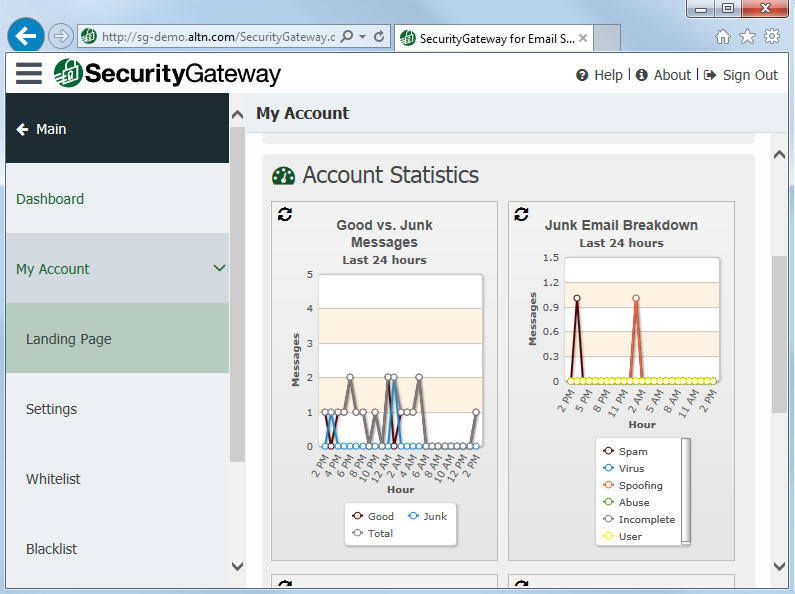The image size is (795, 594).
Task: Open the hamburger navigation menu
Action: 28,73
